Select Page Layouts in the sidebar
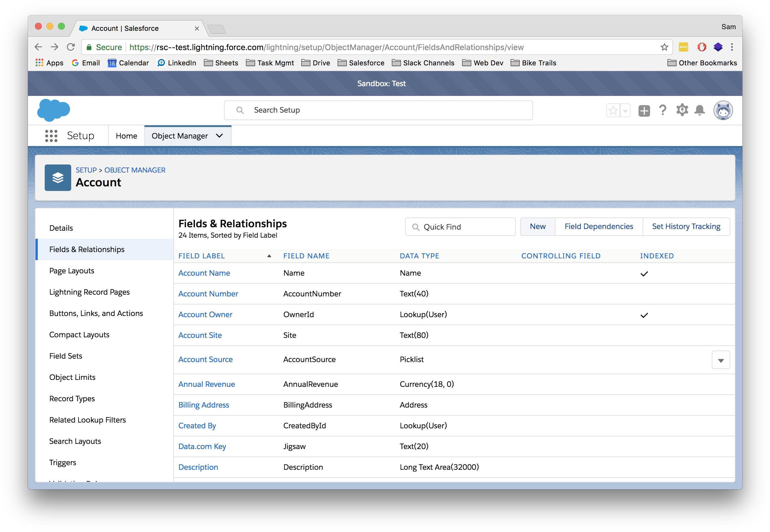This screenshot has height=532, width=770. 72,271
